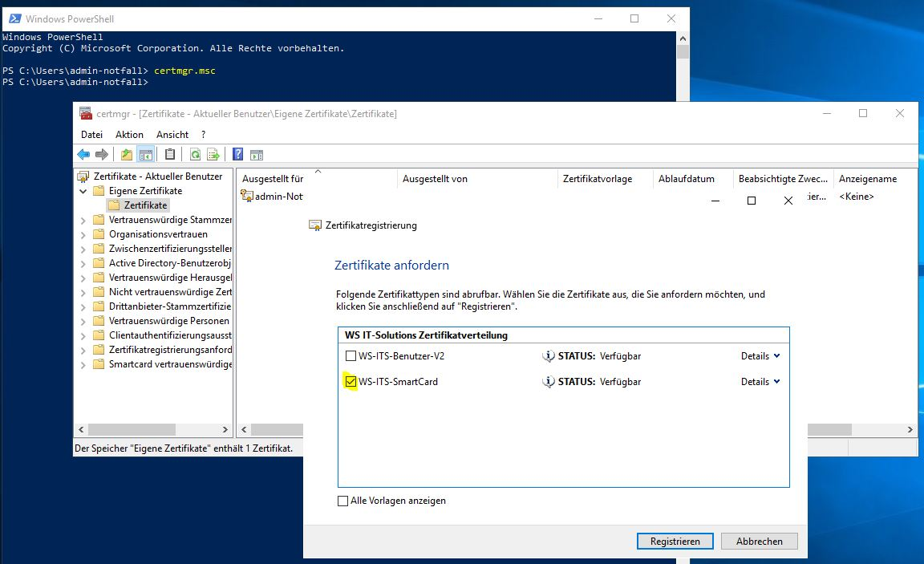Click the certificate icon next to admin-Not

pos(247,197)
